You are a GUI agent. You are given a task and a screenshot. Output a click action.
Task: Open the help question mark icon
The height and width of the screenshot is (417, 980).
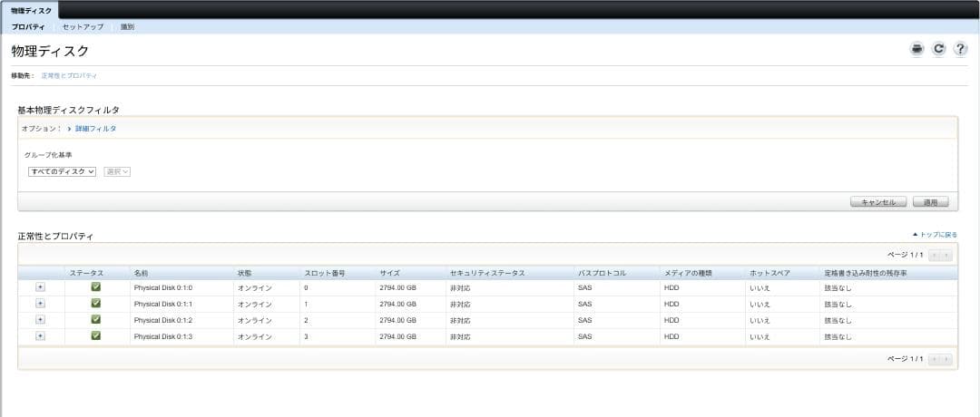(x=961, y=49)
